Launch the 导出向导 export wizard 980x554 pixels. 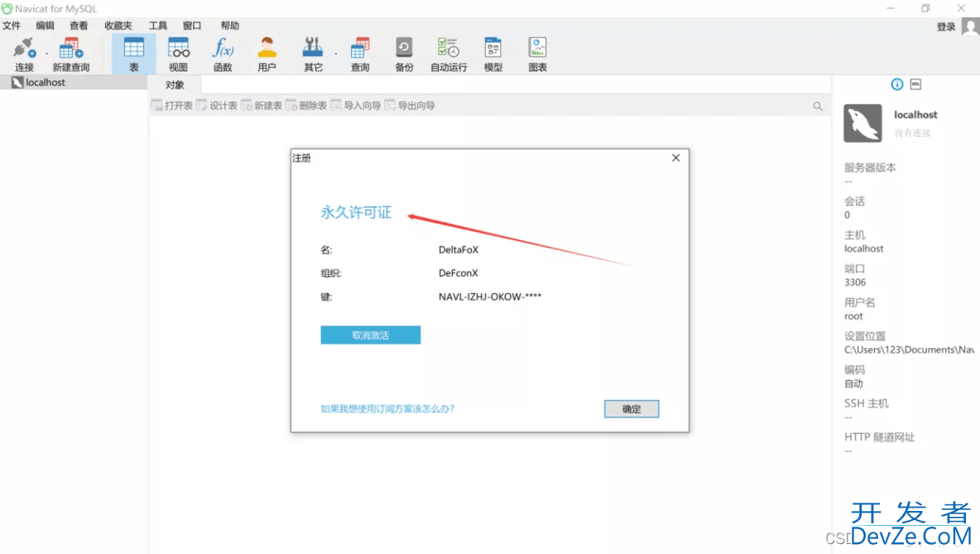(x=410, y=106)
